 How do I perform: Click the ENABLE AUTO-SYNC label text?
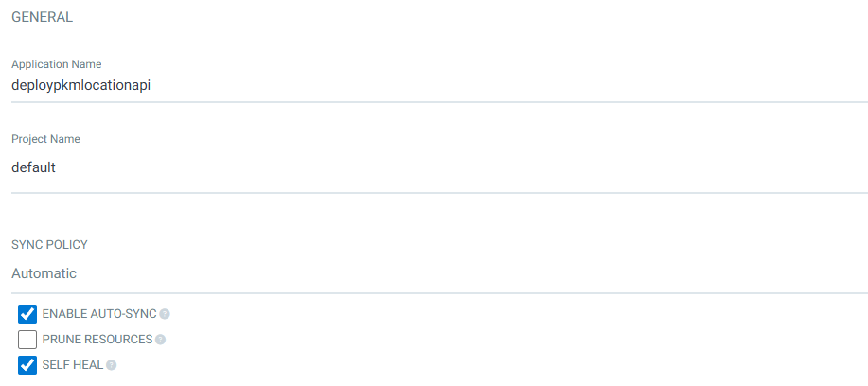coord(99,314)
